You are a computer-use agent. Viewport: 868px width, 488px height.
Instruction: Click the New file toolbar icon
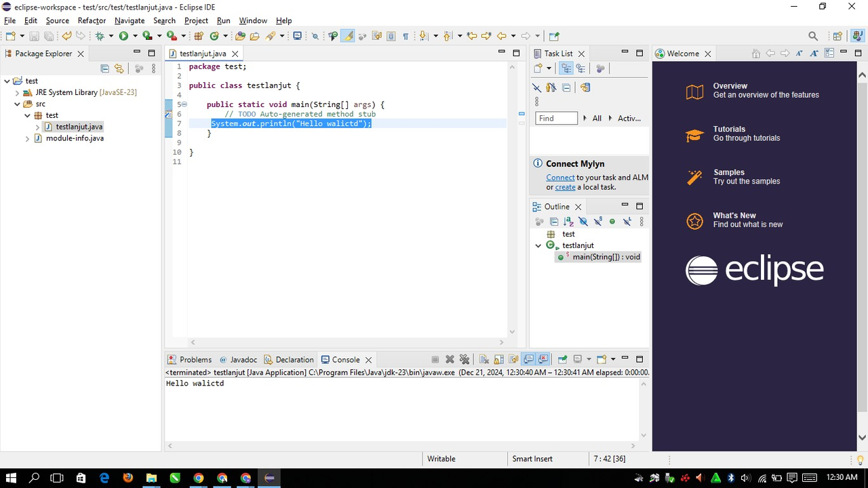[x=10, y=36]
